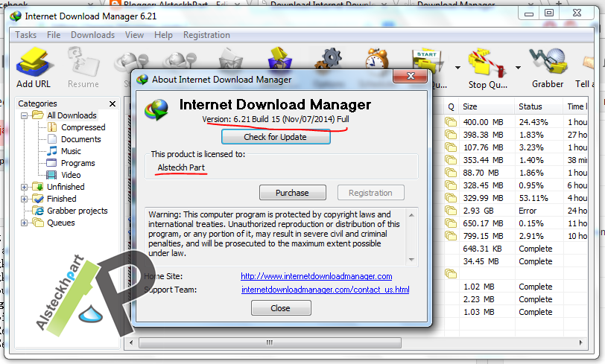Click the Options gear toolbar icon

point(329,59)
